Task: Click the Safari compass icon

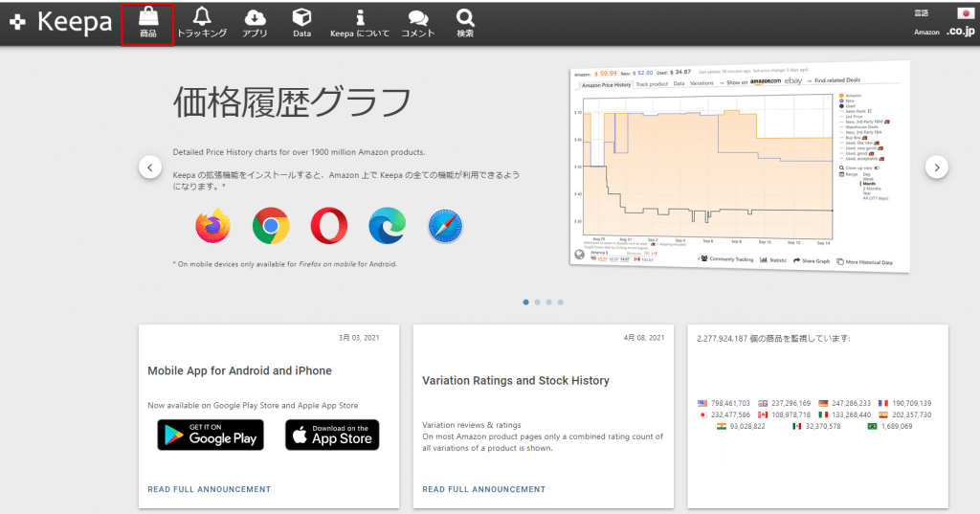Action: (x=445, y=226)
